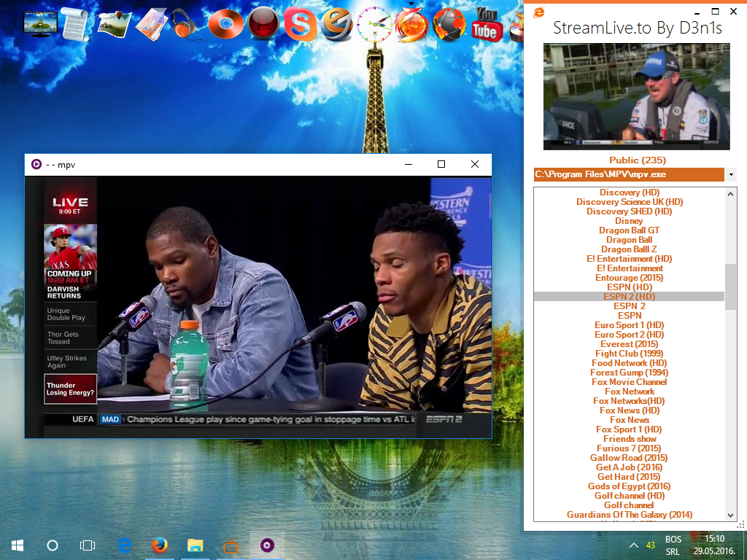Screen dimensions: 747x560
Task: Select Gallow Road (2015) in list
Action: [x=630, y=458]
